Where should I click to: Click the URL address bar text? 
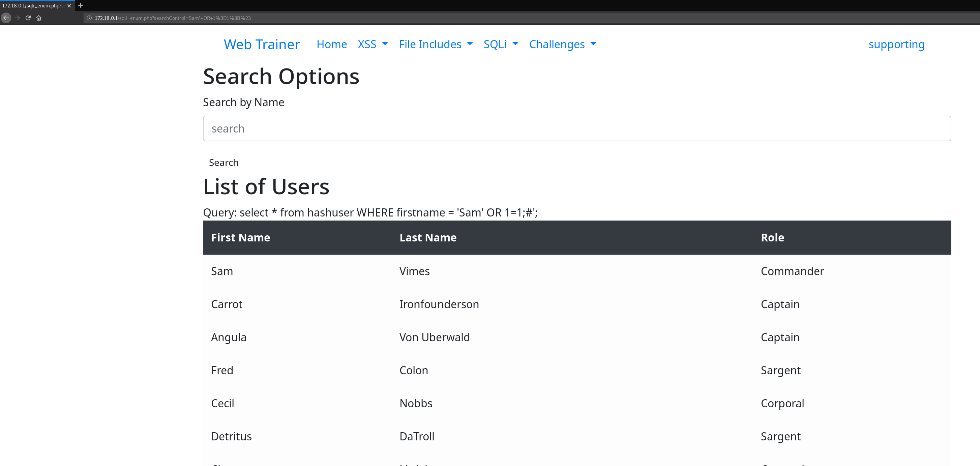173,18
